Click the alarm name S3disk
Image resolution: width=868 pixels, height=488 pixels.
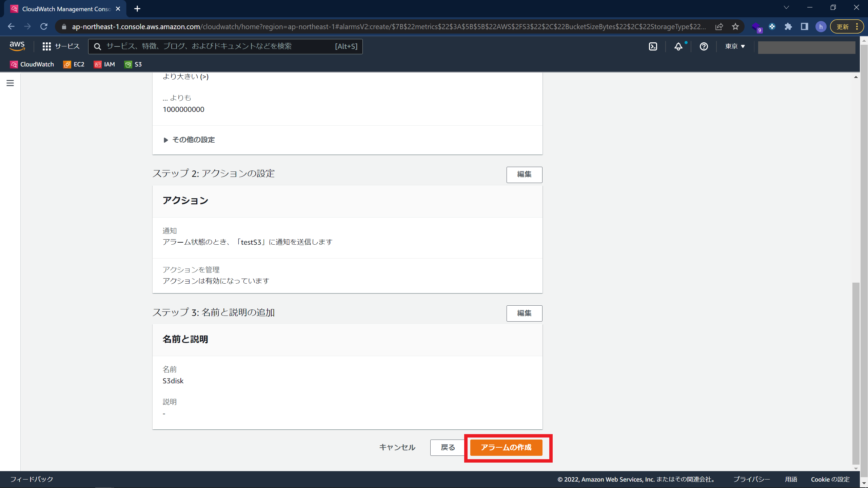tap(173, 381)
